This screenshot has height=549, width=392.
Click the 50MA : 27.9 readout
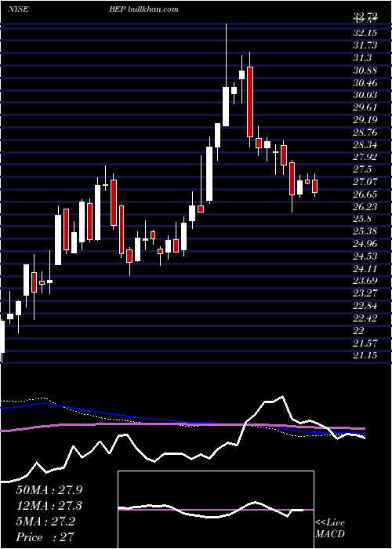(49, 490)
